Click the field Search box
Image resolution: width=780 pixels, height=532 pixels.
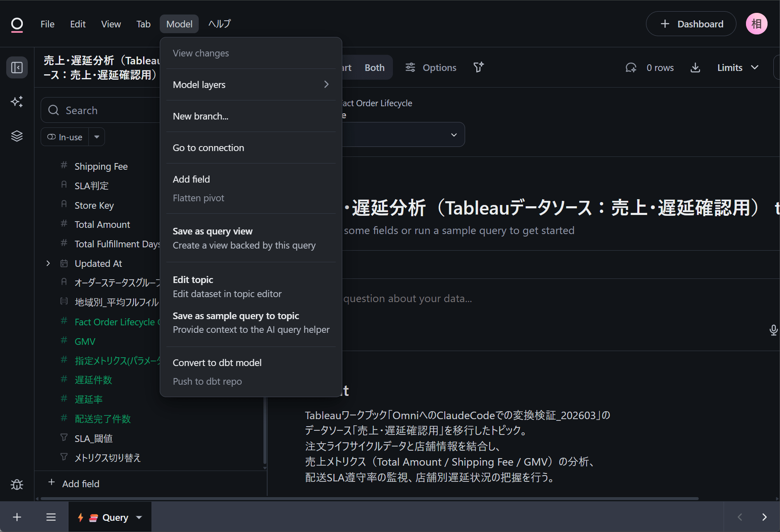[100, 110]
